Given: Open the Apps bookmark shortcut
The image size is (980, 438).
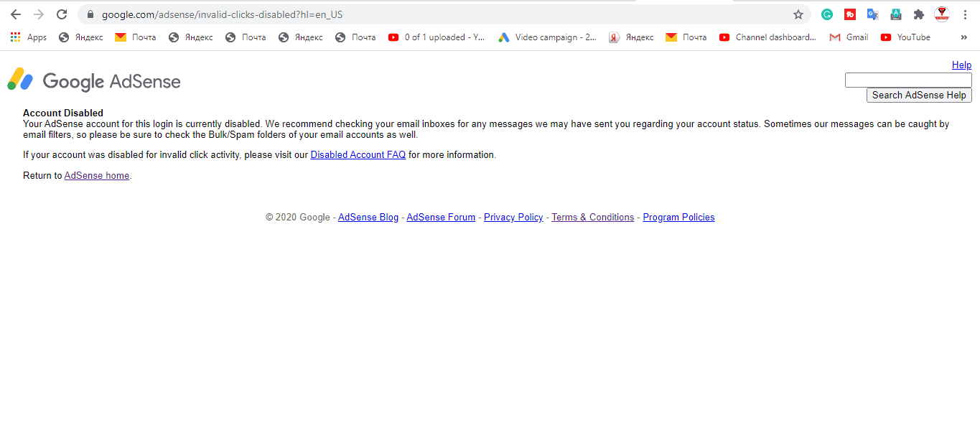Looking at the screenshot, I should coord(29,37).
